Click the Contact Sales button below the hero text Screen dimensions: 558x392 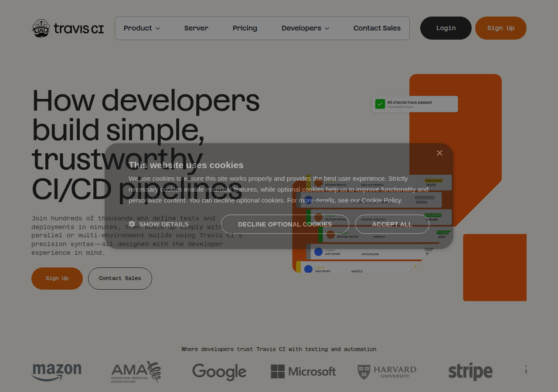pos(120,278)
